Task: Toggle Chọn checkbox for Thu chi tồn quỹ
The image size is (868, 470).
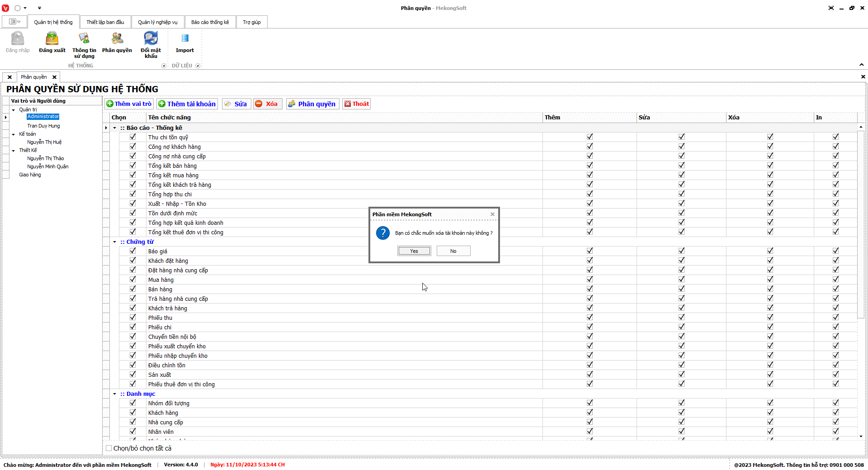Action: 133,137
